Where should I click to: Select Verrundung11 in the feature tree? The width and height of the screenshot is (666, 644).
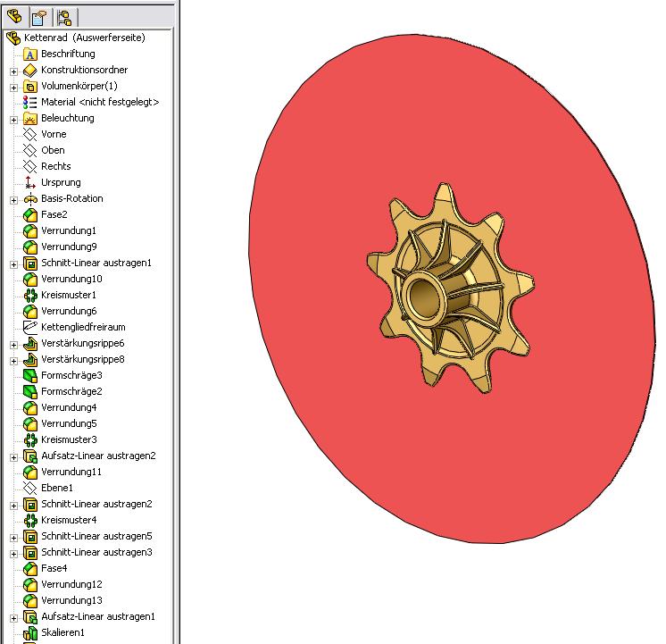[x=71, y=472]
